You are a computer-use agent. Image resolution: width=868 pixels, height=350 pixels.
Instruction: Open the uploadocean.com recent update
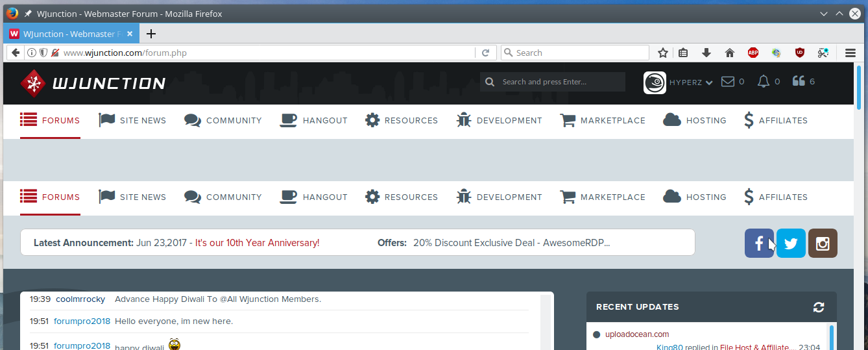click(637, 334)
